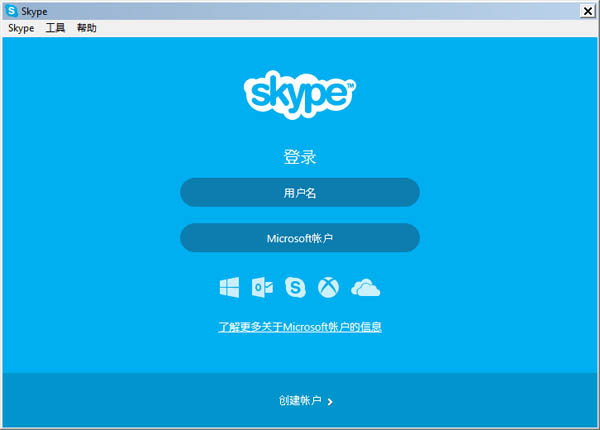Click the 登录 heading text
The width and height of the screenshot is (600, 430).
(x=300, y=157)
